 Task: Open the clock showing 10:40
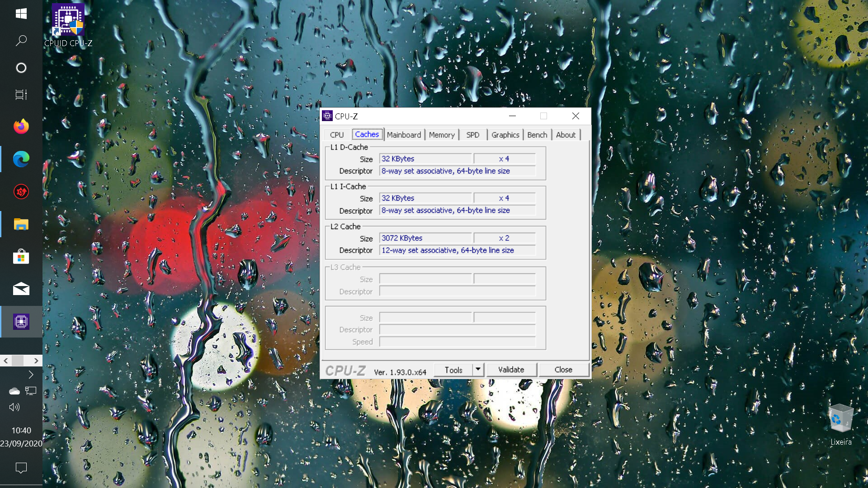(x=21, y=431)
